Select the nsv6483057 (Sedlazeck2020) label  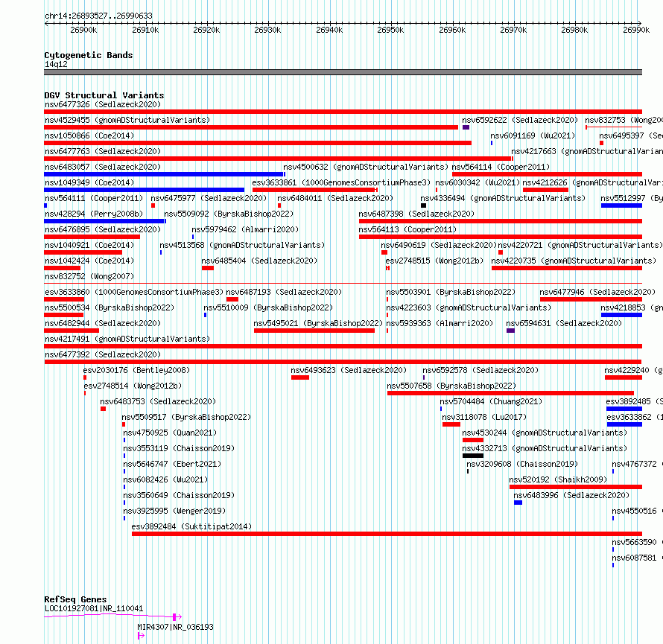tap(103, 167)
